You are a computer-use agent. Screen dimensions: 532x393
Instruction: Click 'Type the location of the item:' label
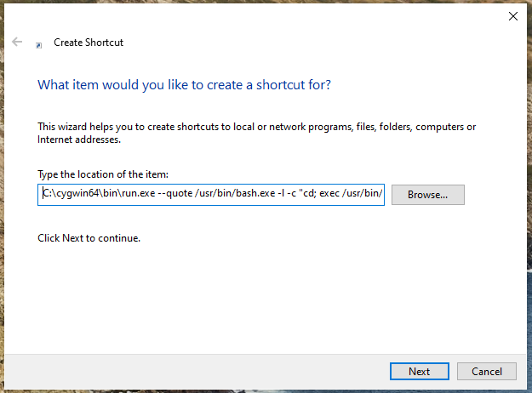pyautogui.click(x=103, y=174)
